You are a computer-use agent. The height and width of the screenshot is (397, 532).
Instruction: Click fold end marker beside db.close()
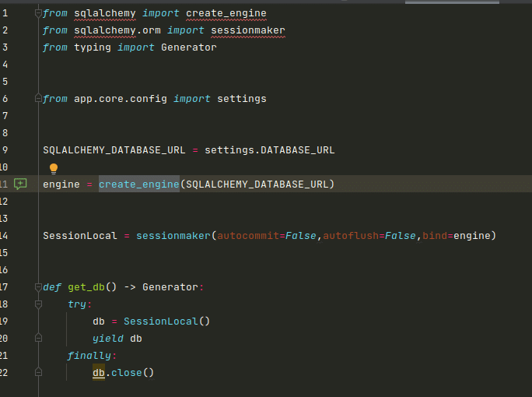pyautogui.click(x=37, y=373)
